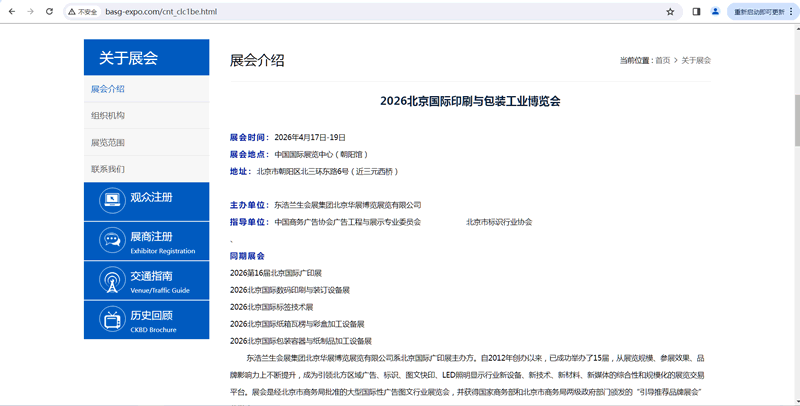The image size is (800, 406).
Task: Click the 交通指南 antenna tower icon
Action: (x=112, y=280)
